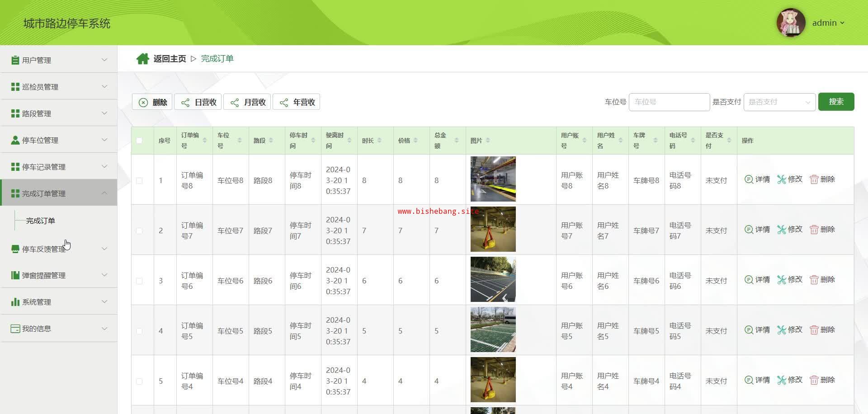Screen dimensions: 868x414
Task: Open 停车记录管理 in the sidebar
Action: point(59,167)
